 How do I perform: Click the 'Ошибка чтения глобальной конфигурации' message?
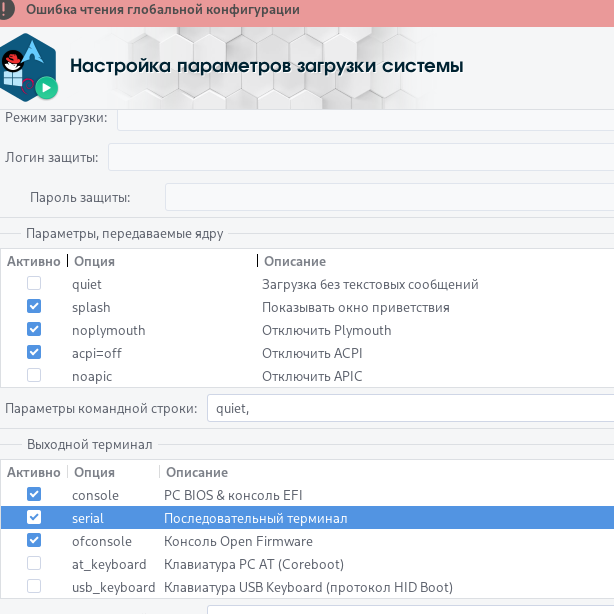pos(163,9)
